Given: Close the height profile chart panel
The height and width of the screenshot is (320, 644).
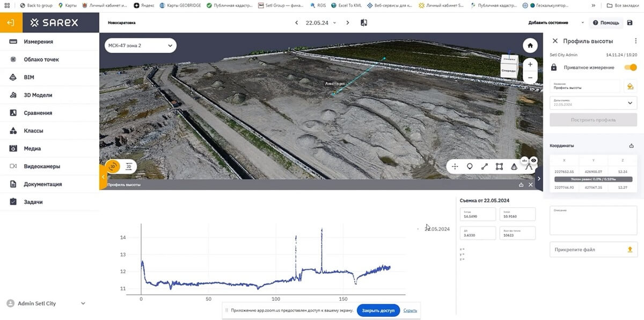Looking at the screenshot, I should tap(531, 185).
